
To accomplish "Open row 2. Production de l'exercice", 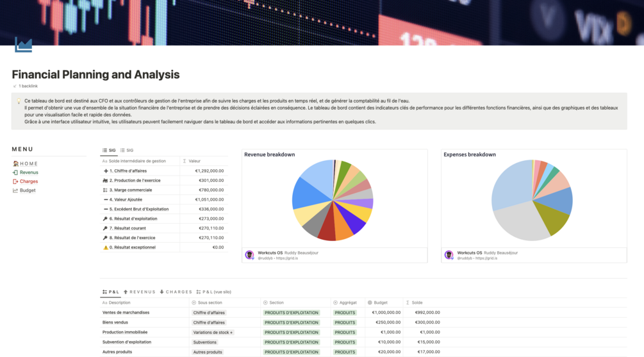I will pyautogui.click(x=135, y=180).
